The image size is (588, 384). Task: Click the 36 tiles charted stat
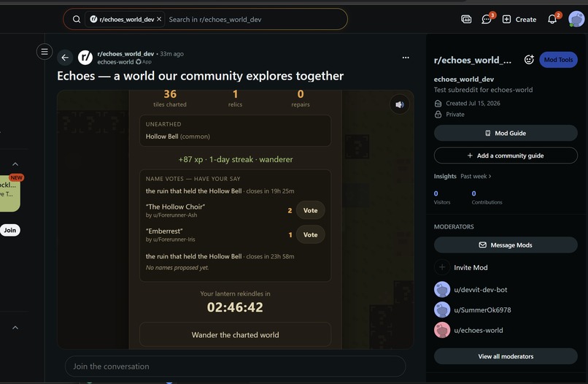click(170, 98)
